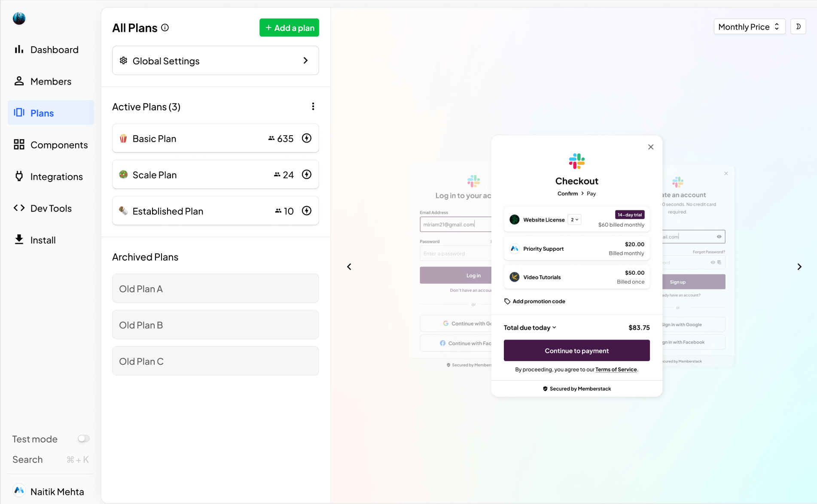Screen dimensions: 817x504
Task: Open the Monthly Price dropdown
Action: click(x=749, y=26)
